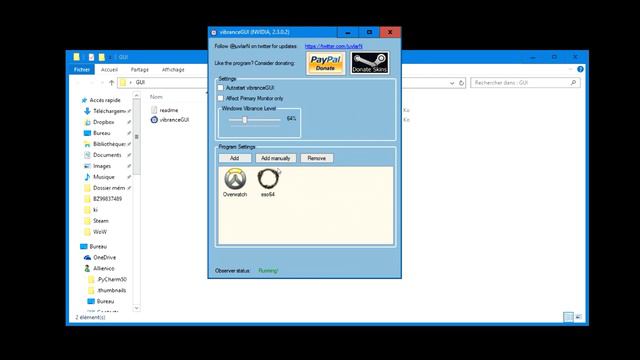Click the vibranceGUI title bar icon
This screenshot has width=640, height=360.
213,32
